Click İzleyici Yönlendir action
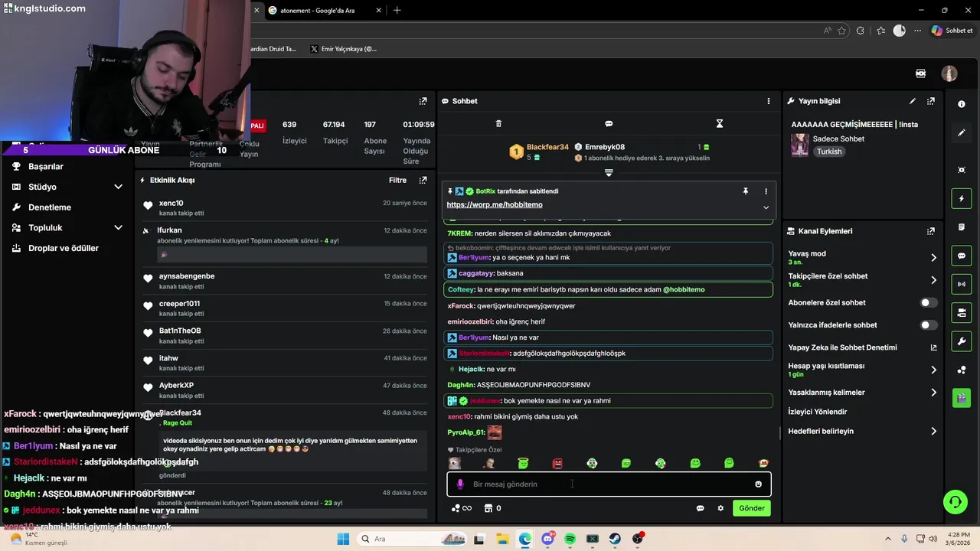Screen dimensions: 980x551 click(x=818, y=412)
